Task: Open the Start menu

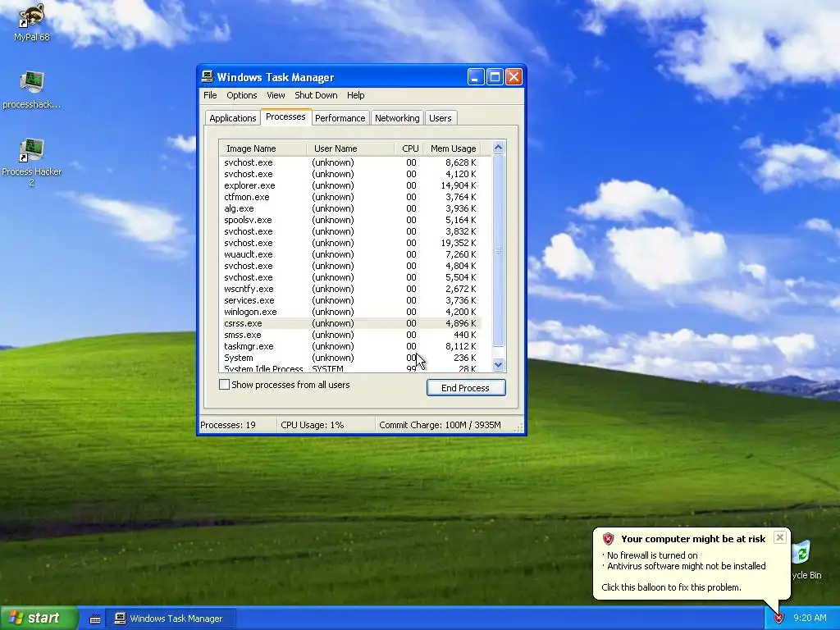Action: (x=39, y=619)
